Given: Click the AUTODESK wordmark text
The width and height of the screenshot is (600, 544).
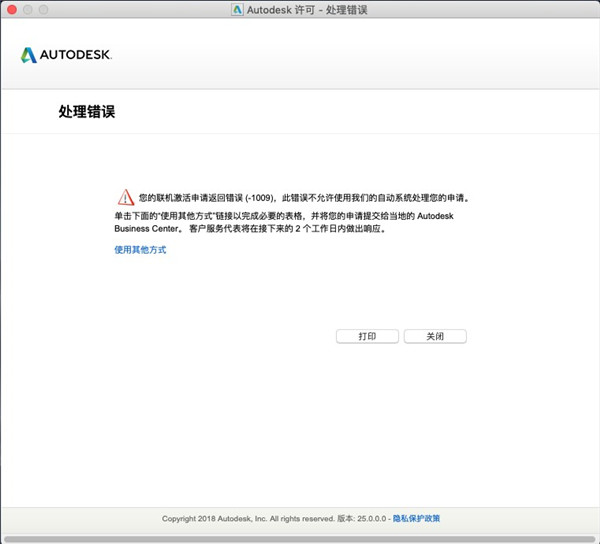Looking at the screenshot, I should click(x=76, y=55).
